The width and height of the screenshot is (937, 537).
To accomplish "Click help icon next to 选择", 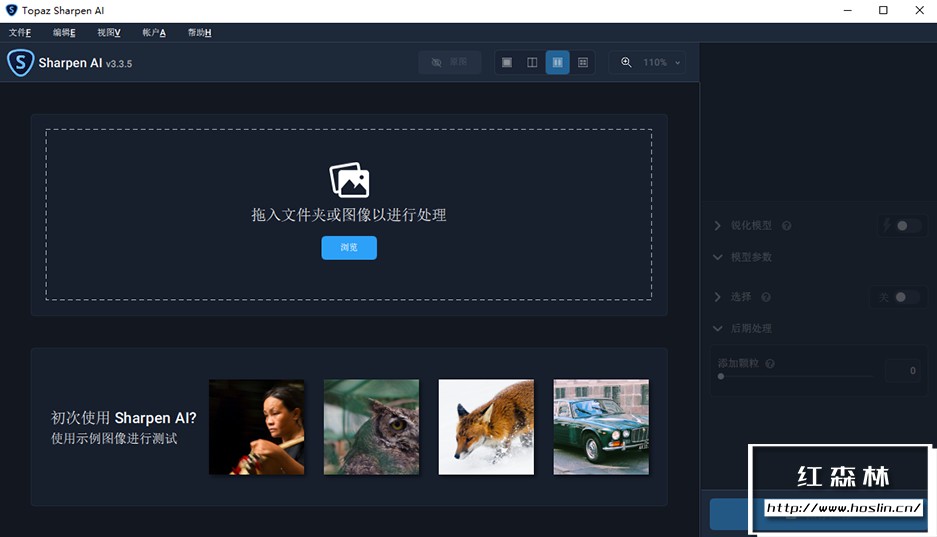I will coord(765,297).
